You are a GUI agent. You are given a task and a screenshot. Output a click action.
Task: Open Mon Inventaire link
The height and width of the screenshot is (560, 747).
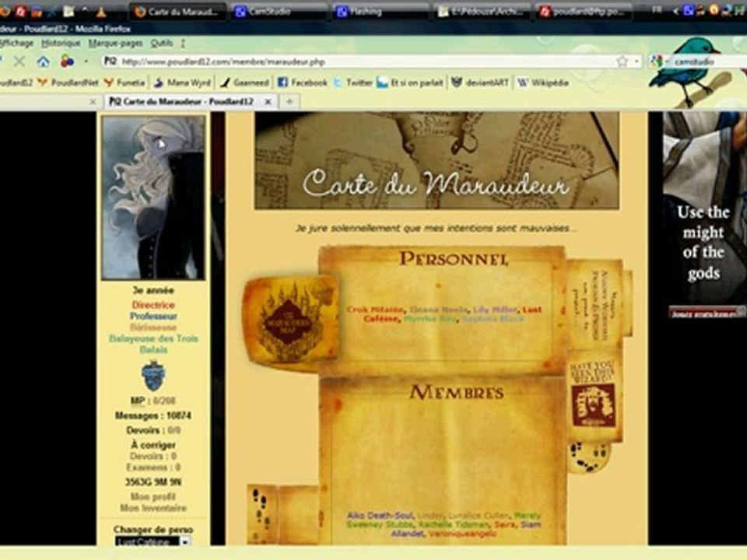coord(153,508)
